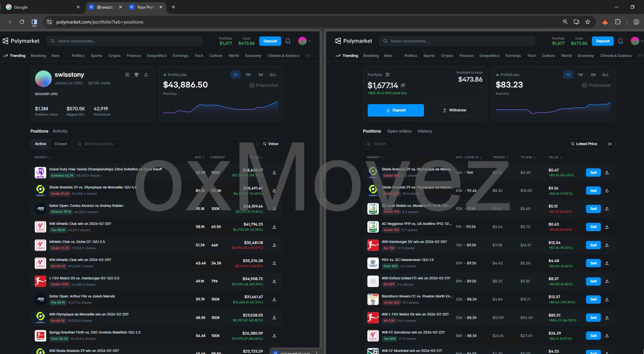Share the Blackburn Rovers vs Preston position
Viewport: 644px width, 354px height.
pos(607,300)
